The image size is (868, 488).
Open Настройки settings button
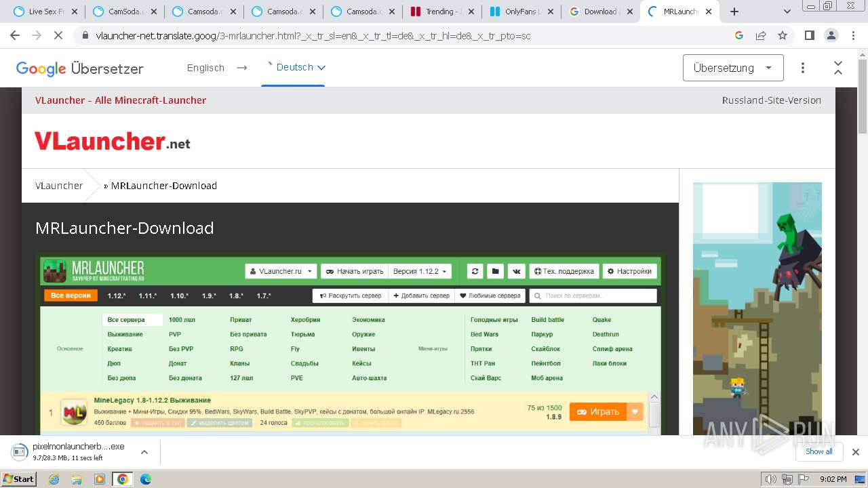coord(629,271)
